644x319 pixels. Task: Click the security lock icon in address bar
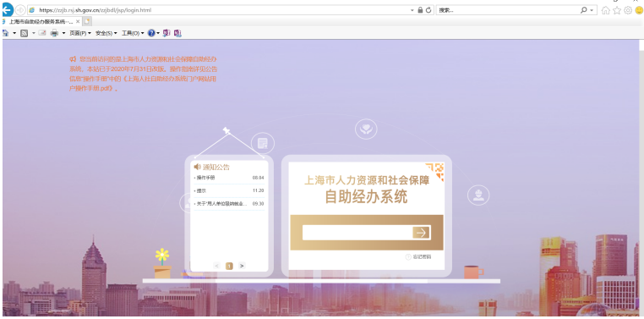point(420,10)
